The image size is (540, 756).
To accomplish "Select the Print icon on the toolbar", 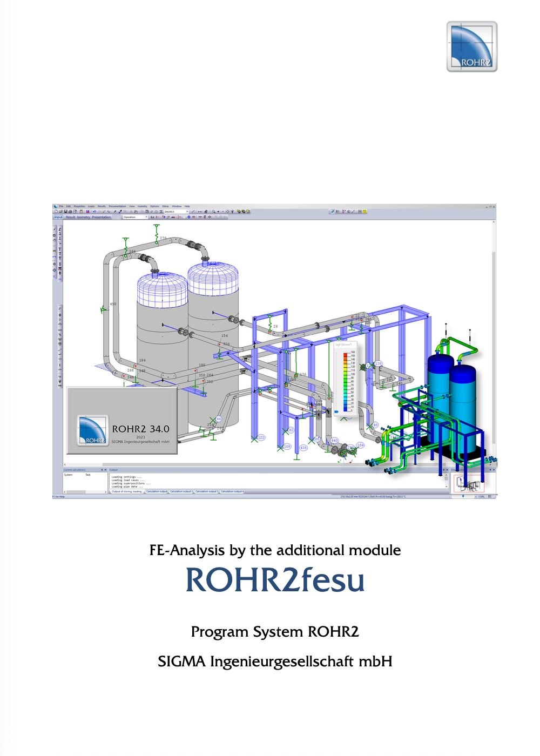I will tap(70, 212).
